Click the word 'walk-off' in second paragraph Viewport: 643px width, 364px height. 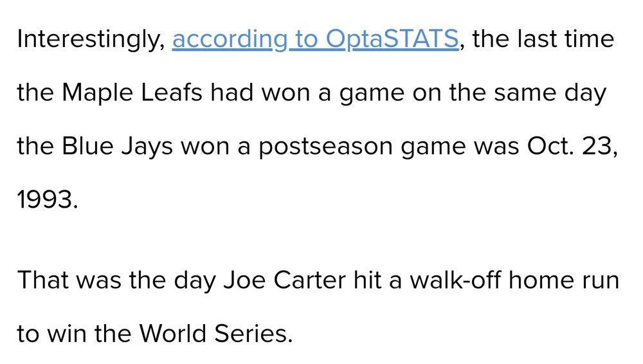click(455, 280)
